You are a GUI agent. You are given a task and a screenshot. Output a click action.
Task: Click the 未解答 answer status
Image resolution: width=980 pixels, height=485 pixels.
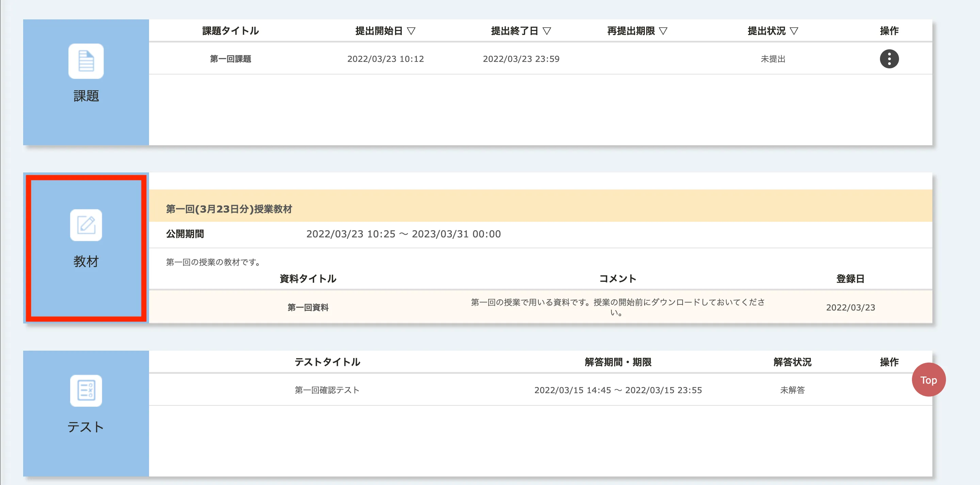tap(792, 390)
